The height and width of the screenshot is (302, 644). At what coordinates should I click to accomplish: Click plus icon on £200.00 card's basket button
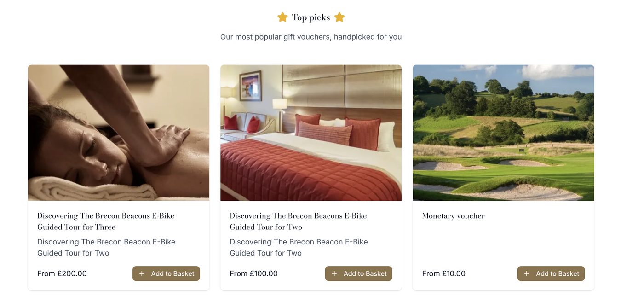click(142, 273)
